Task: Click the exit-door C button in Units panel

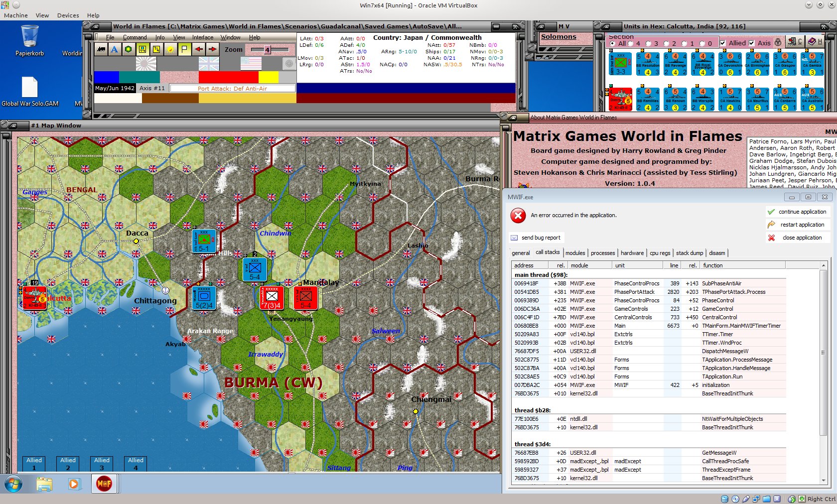Action: [795, 42]
